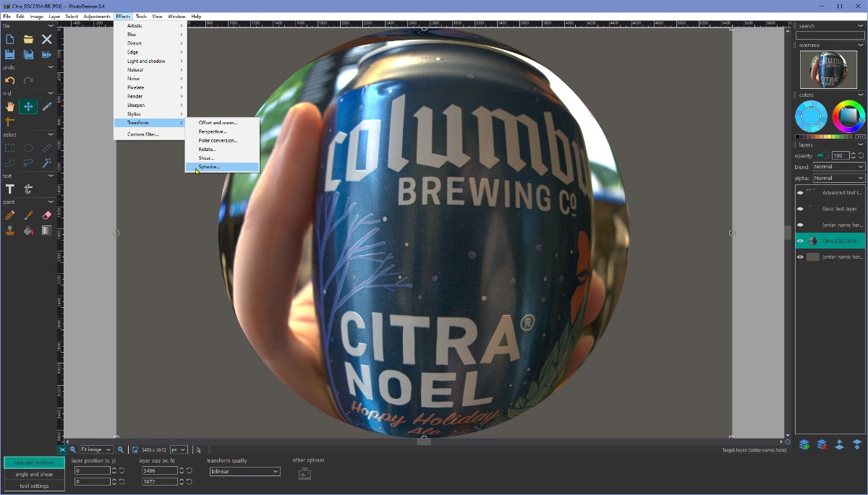Screen dimensions: 868x495
Task: Select the Eraser tool
Action: (x=46, y=215)
